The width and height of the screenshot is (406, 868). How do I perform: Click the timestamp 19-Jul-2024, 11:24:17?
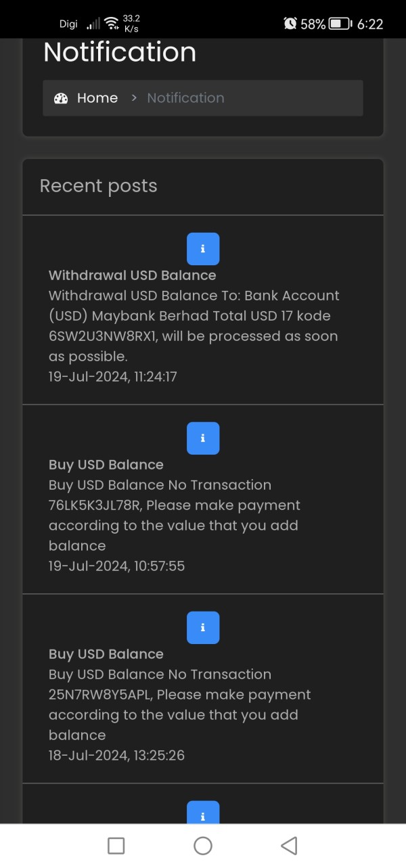tap(113, 377)
